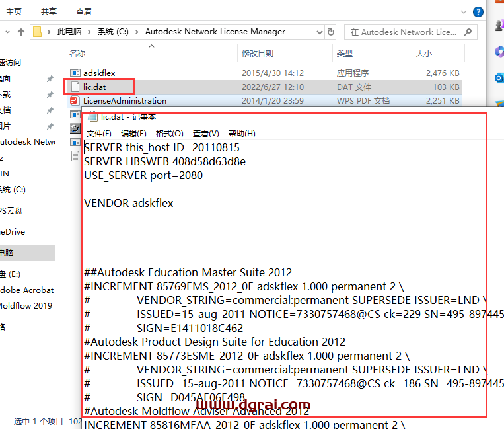Select Adobe Acrobat in navigation pane
The height and width of the screenshot is (429, 504).
click(26, 290)
